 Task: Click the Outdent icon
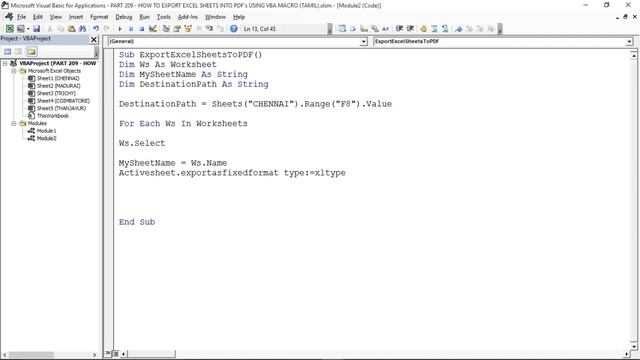(x=410, y=29)
